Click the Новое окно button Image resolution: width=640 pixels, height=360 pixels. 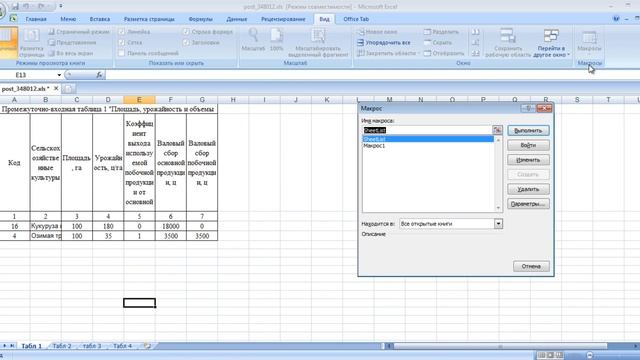click(377, 32)
